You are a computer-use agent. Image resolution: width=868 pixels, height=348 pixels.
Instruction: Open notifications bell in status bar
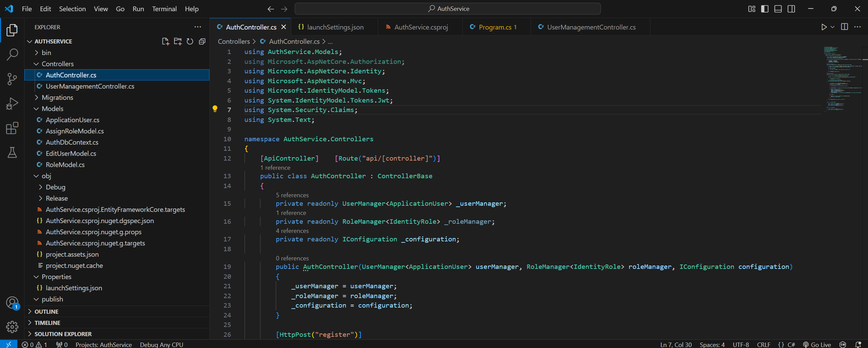point(858,344)
